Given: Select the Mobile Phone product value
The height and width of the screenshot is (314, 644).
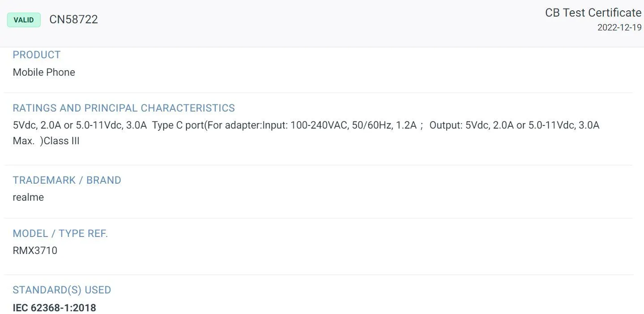Looking at the screenshot, I should [x=44, y=72].
